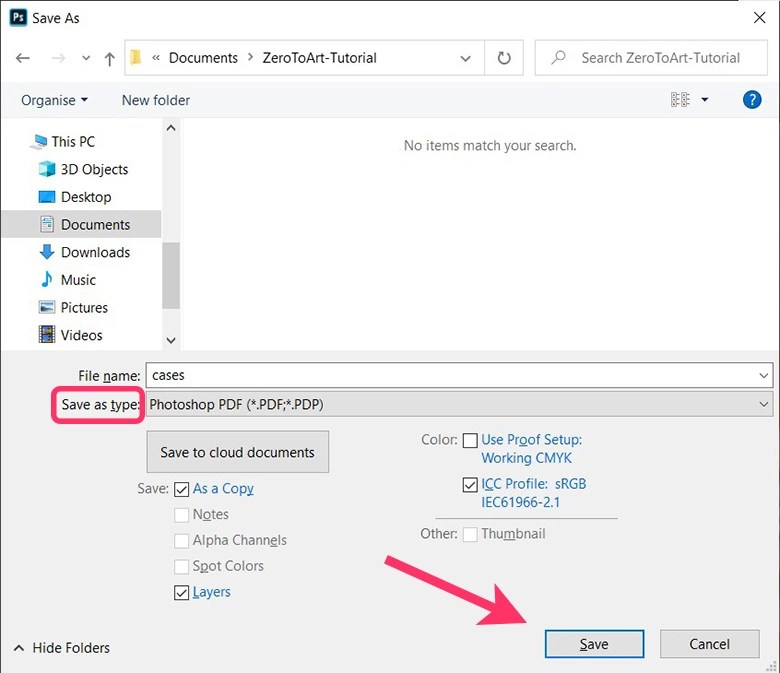Click the Cancel button
The image size is (780, 673).
point(709,644)
